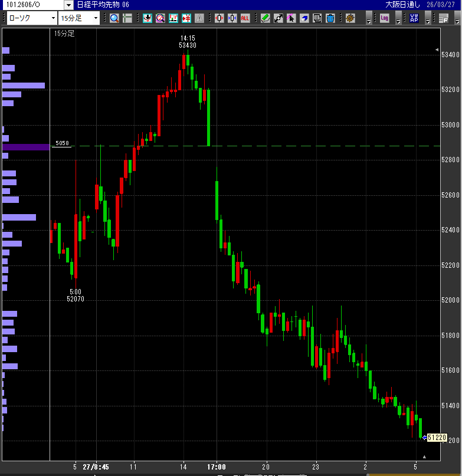
Task: Click the 53400 price axis label
Action: click(x=450, y=55)
